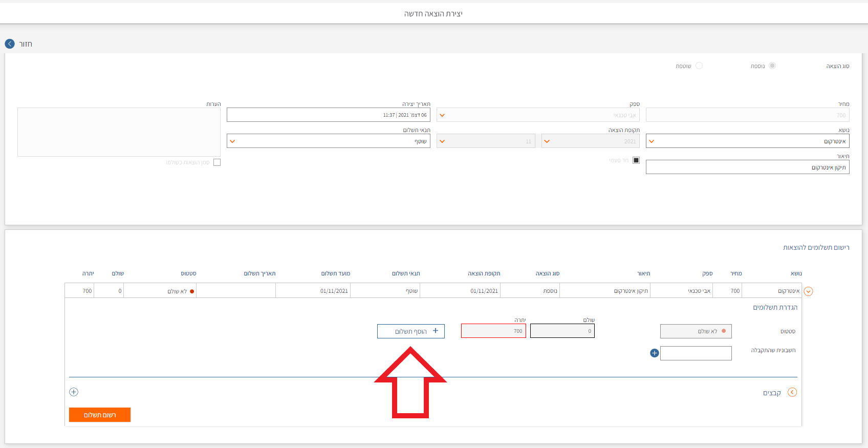Click the circled plus icon above רשום תשלום

pyautogui.click(x=74, y=392)
